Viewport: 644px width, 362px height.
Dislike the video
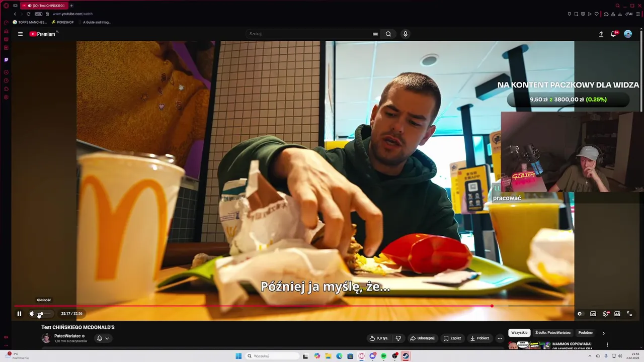pos(398,338)
